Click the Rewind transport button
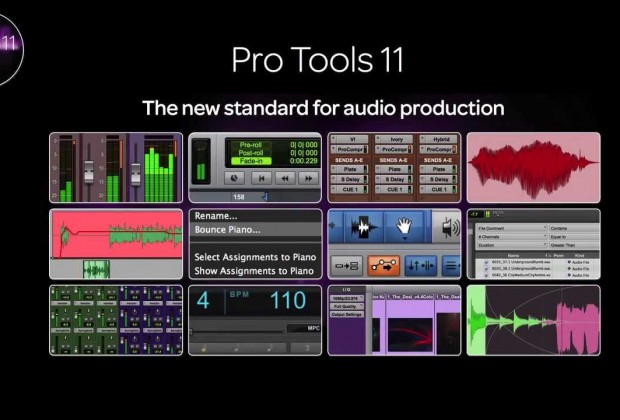 click(285, 178)
